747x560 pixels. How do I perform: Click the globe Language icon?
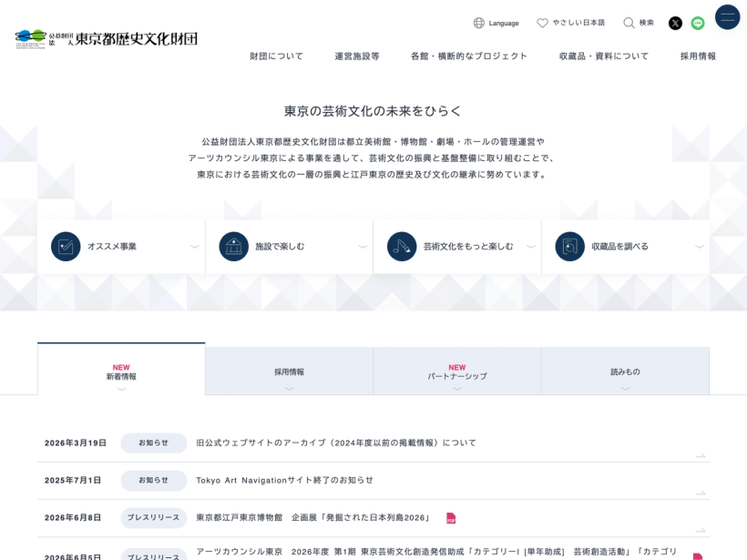[x=479, y=23]
